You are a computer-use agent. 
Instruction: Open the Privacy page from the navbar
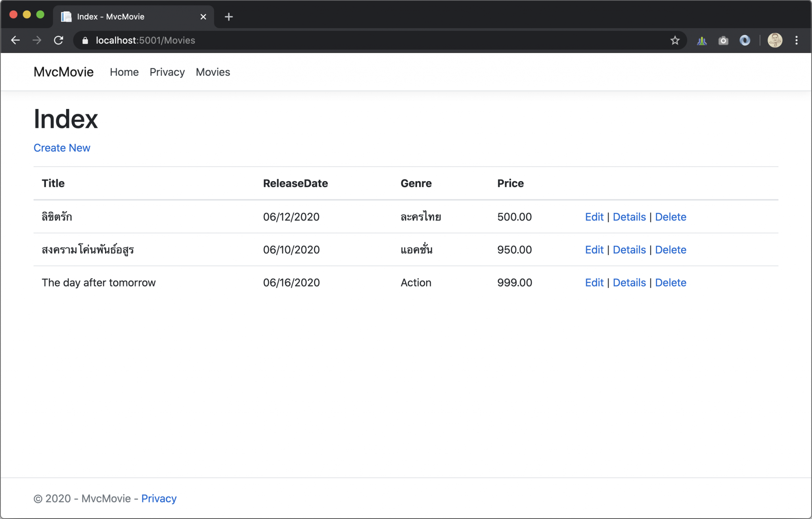(167, 72)
